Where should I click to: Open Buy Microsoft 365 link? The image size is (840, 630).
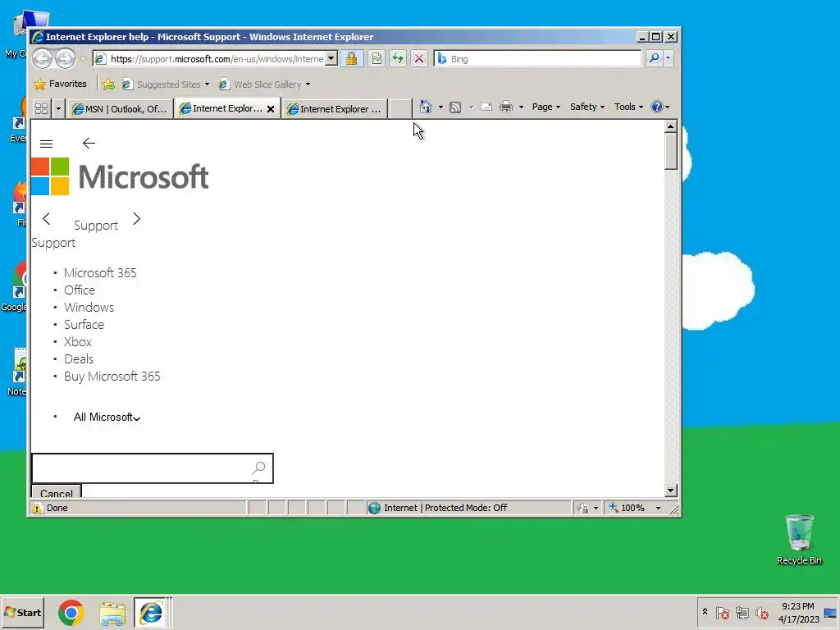coord(112,376)
